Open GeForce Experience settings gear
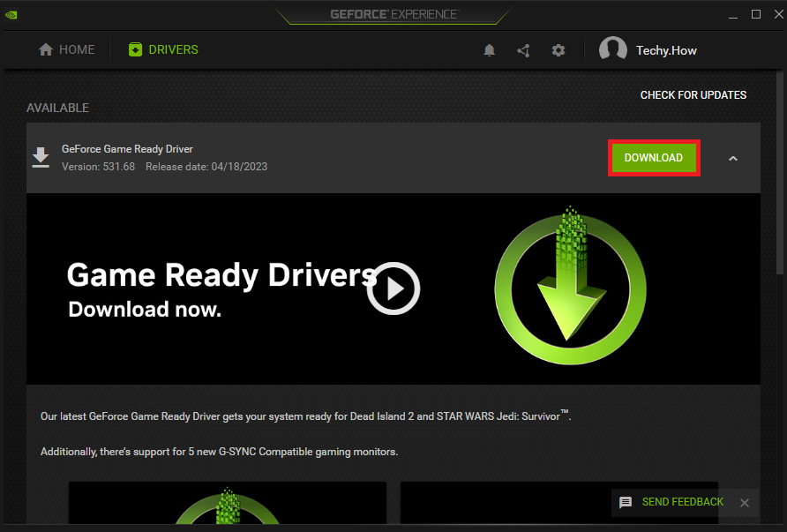The image size is (787, 532). click(x=558, y=50)
